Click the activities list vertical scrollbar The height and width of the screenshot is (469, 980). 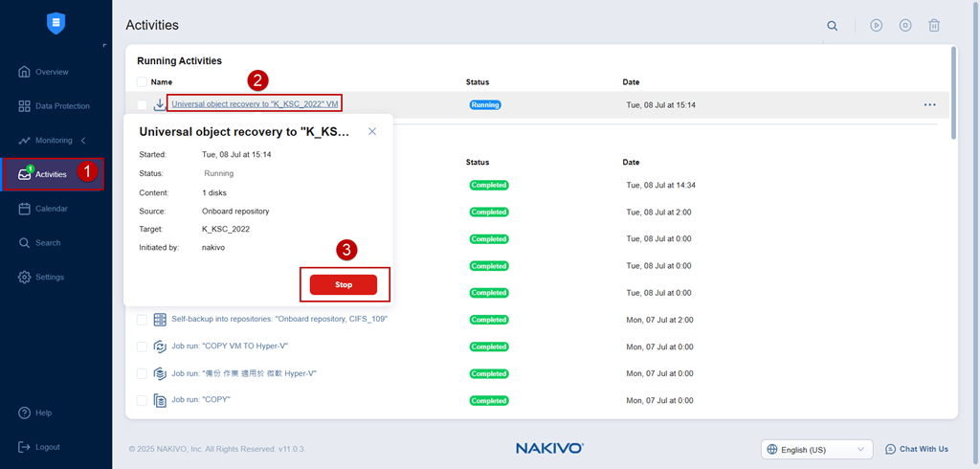(x=953, y=93)
